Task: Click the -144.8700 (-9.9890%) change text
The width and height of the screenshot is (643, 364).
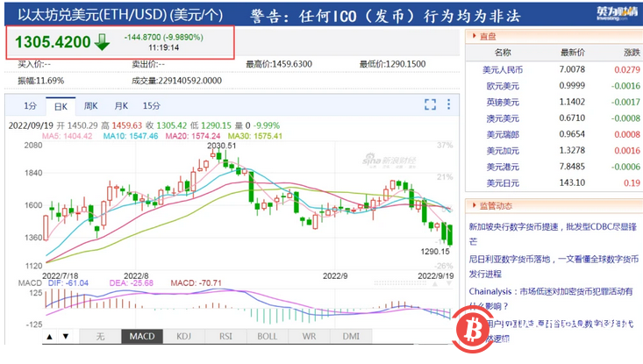Action: click(x=164, y=38)
